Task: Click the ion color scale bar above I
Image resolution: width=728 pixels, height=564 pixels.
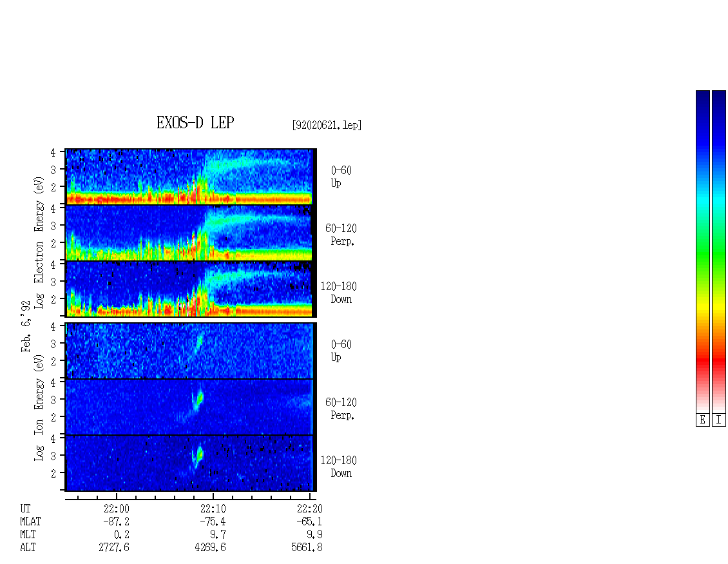Action: point(719,251)
